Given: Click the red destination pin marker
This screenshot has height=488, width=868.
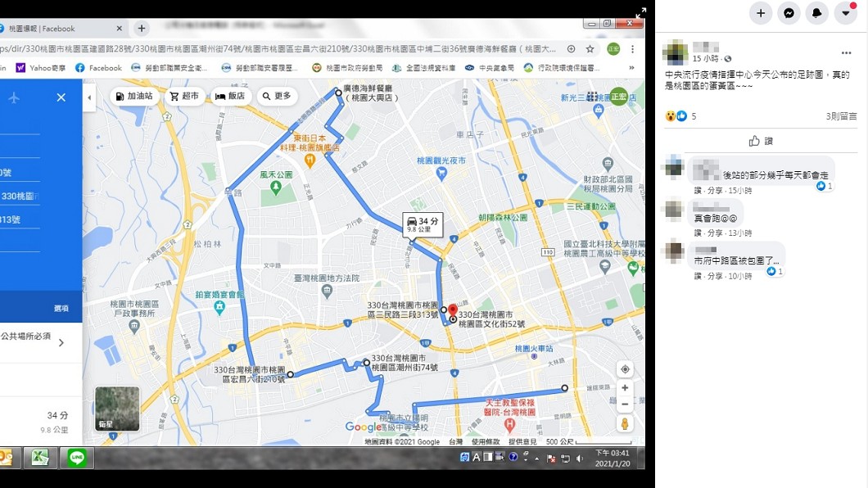Looking at the screenshot, I should point(452,310).
